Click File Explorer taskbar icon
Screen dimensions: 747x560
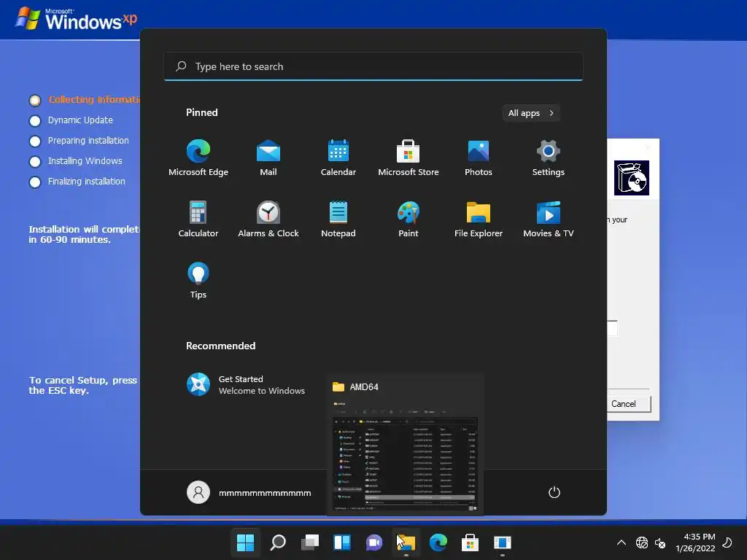pyautogui.click(x=406, y=542)
